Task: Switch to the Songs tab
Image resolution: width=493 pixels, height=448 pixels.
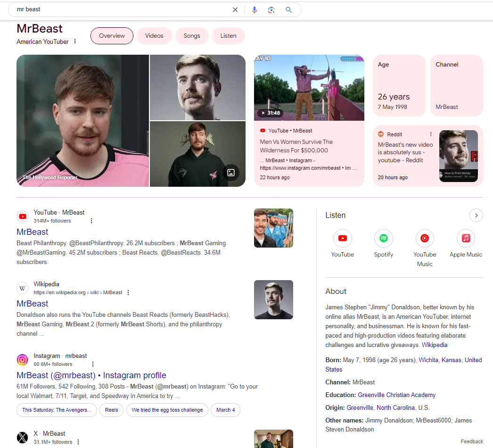Action: coord(192,36)
